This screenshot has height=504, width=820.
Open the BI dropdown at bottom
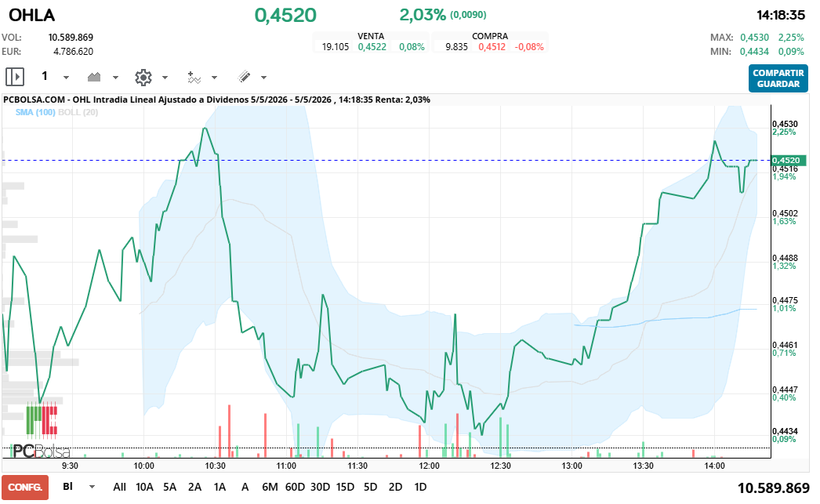(x=92, y=487)
